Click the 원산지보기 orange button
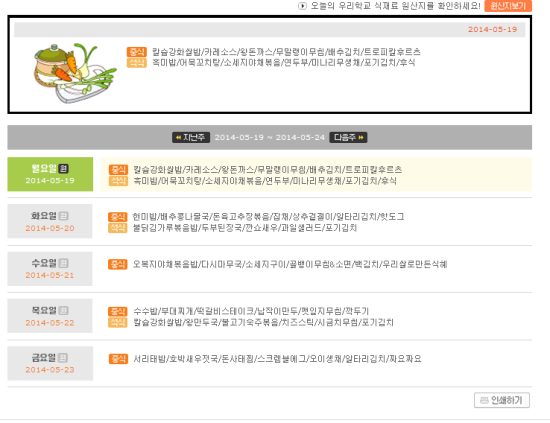This screenshot has width=550, height=423. (508, 6)
